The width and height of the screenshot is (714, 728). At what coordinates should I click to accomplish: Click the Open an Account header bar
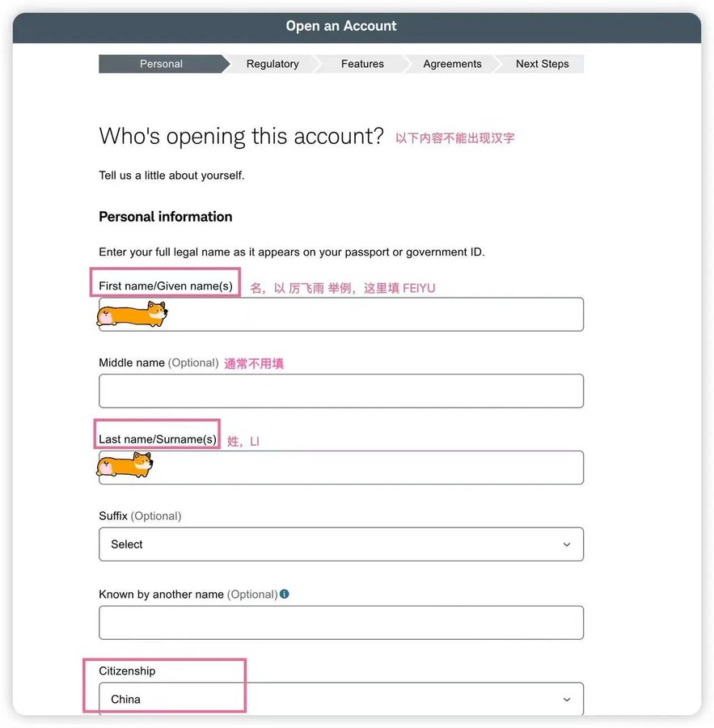pos(357,28)
